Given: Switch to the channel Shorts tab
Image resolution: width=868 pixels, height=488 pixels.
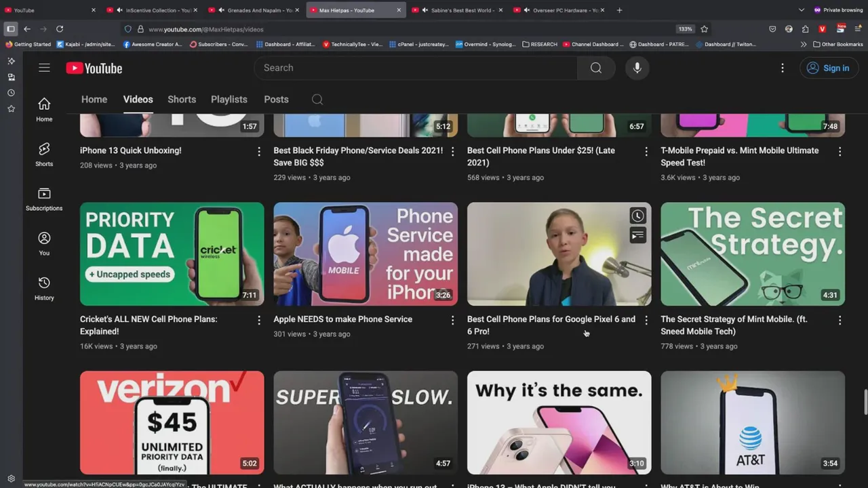Looking at the screenshot, I should tap(182, 99).
